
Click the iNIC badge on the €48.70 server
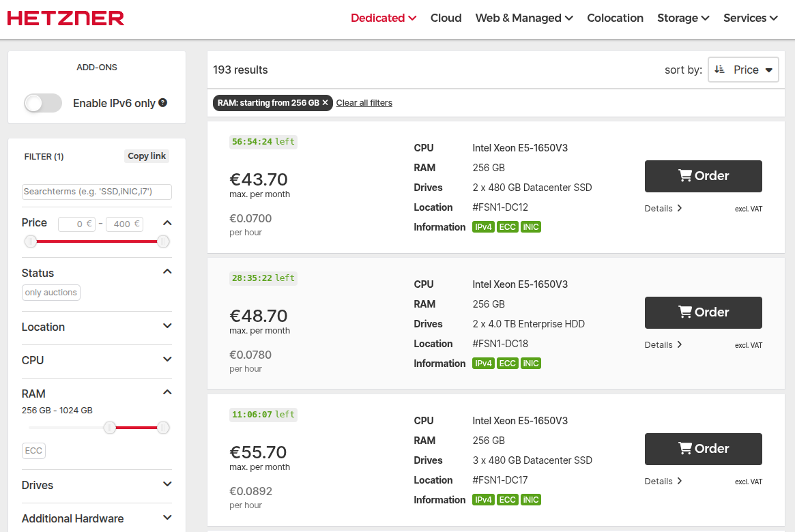[531, 363]
